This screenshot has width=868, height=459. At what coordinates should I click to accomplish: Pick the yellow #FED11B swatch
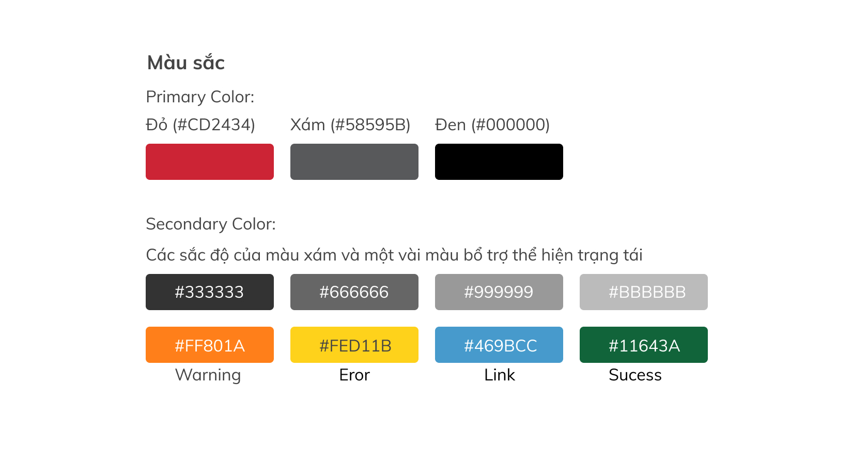[354, 345]
